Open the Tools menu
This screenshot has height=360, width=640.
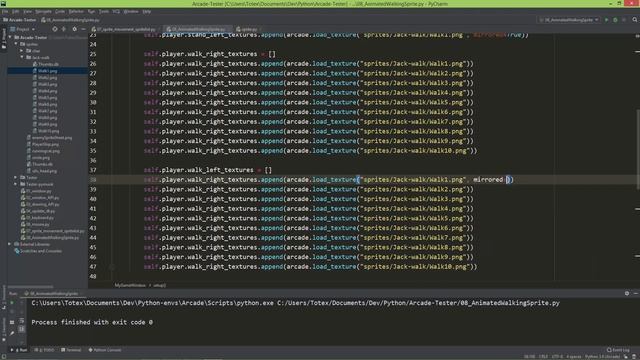pos(104,11)
